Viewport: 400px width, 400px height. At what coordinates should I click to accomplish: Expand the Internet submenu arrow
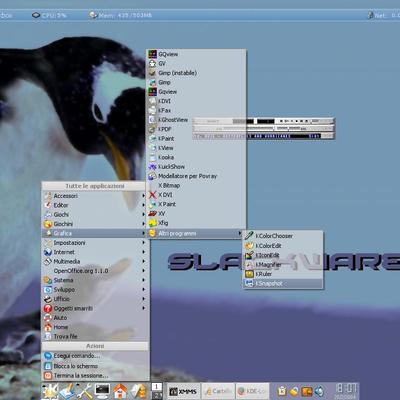tap(144, 252)
